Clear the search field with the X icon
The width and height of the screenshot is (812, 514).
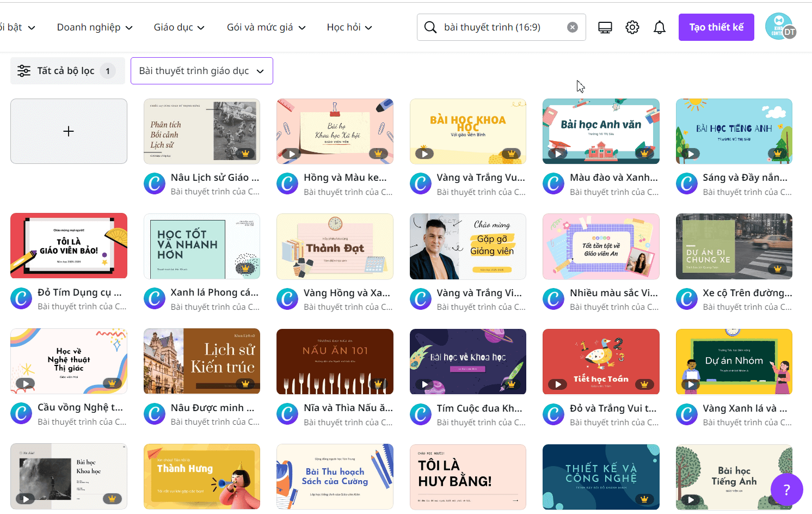[572, 27]
